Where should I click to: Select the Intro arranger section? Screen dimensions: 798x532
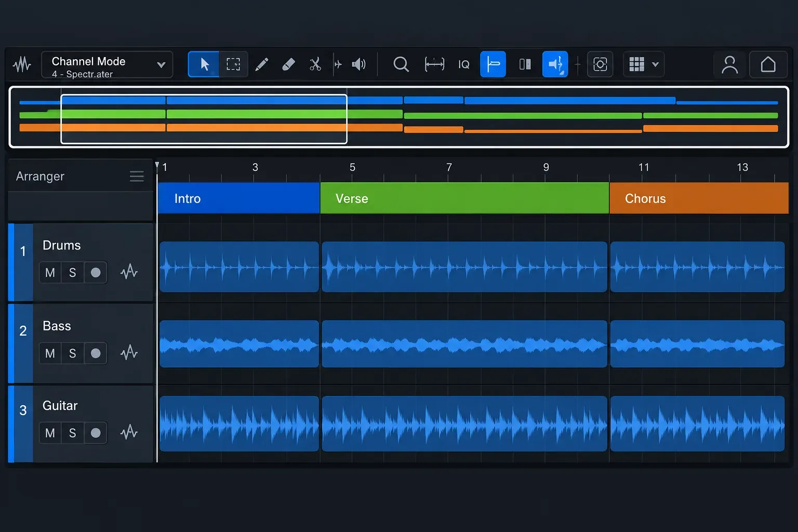point(238,198)
